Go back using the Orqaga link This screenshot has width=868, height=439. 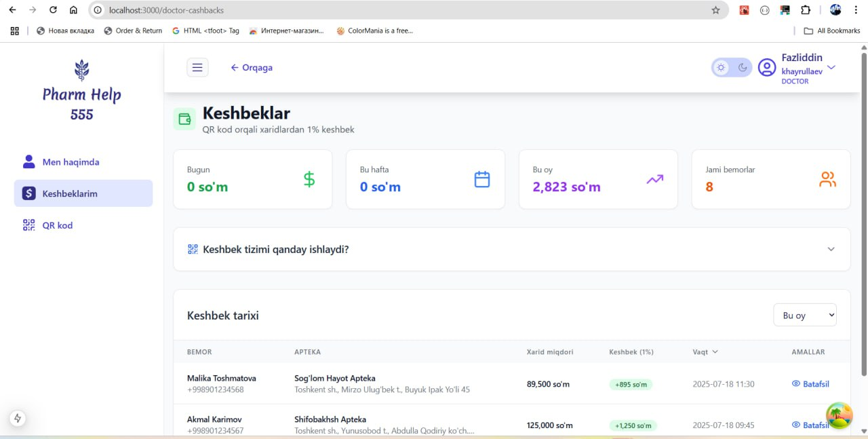(x=252, y=67)
